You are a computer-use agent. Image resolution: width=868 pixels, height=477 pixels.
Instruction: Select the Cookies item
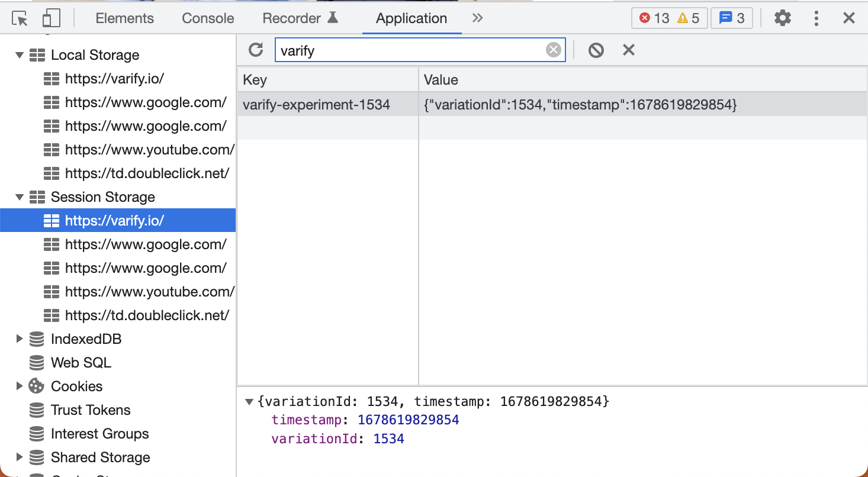76,386
